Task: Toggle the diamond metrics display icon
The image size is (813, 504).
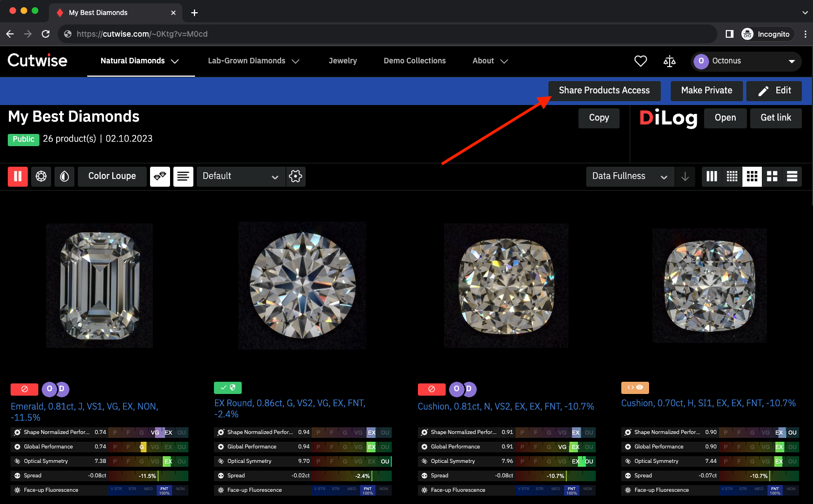Action: [160, 176]
